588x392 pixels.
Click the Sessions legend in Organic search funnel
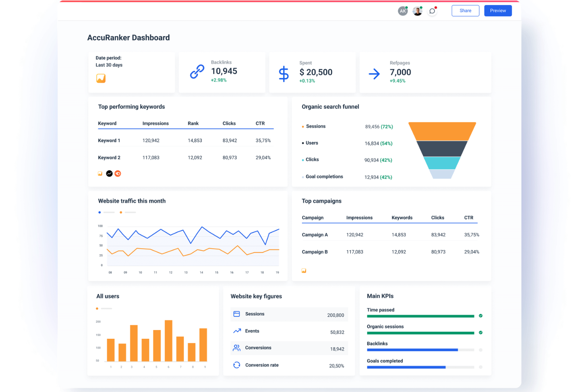click(x=316, y=126)
